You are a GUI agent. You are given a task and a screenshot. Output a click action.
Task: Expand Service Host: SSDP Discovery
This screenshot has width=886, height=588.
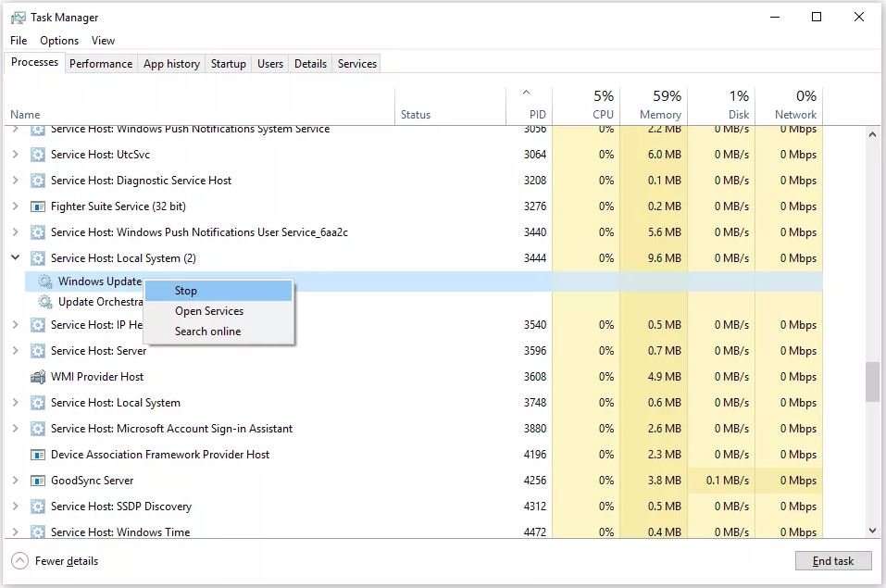(15, 507)
